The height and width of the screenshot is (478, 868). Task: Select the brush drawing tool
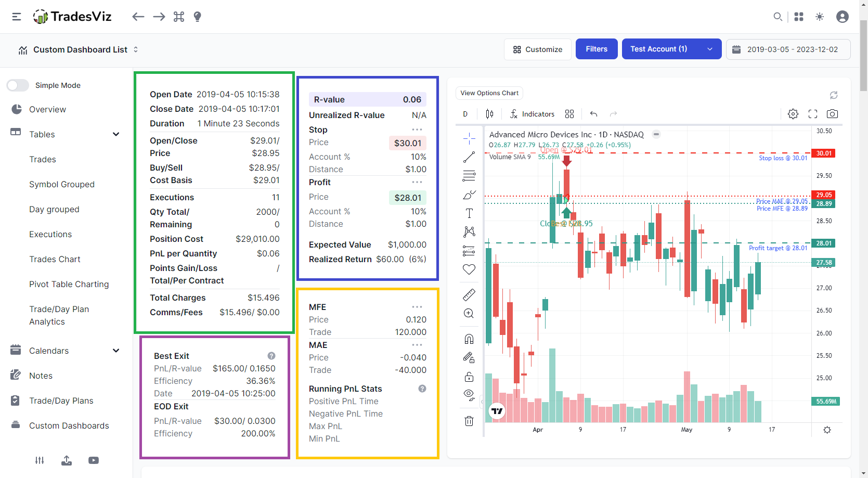pos(469,195)
